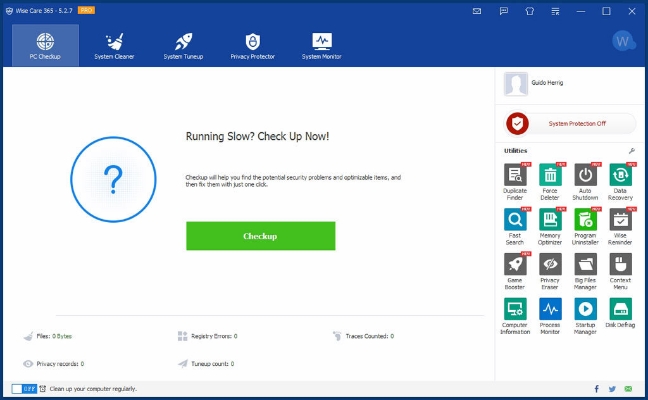Open the Computer Information utility
Viewport: 648px width, 400px height.
click(x=515, y=316)
